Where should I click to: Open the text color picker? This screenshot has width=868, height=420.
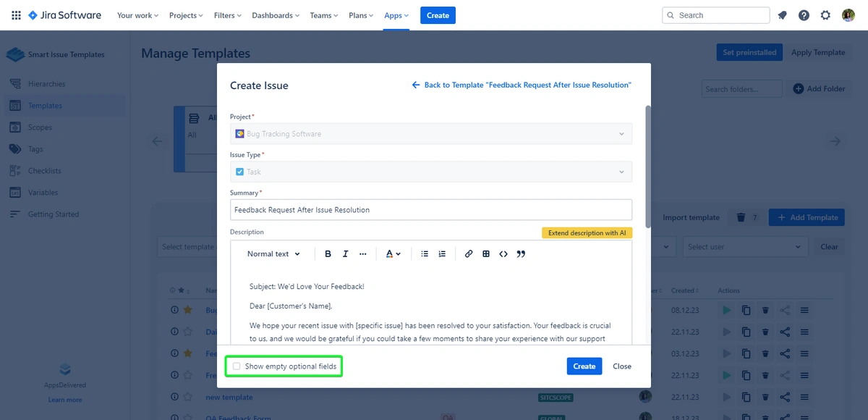(393, 254)
